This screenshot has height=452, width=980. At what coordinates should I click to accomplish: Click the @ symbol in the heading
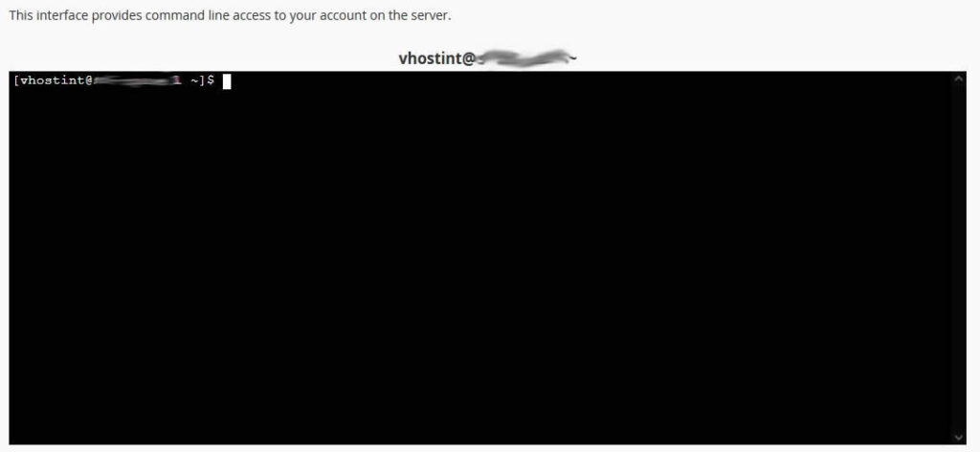tap(471, 58)
